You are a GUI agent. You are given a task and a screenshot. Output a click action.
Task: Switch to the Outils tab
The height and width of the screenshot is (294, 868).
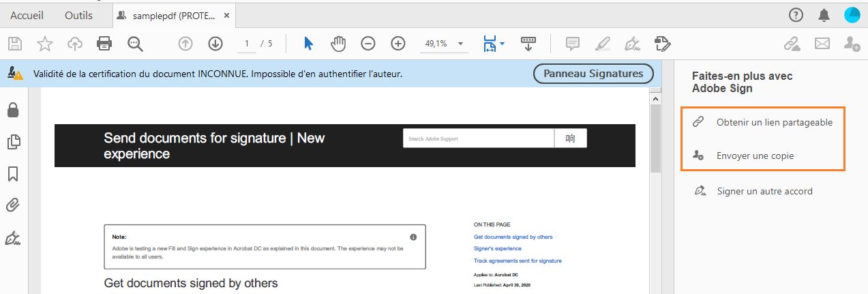(x=79, y=15)
